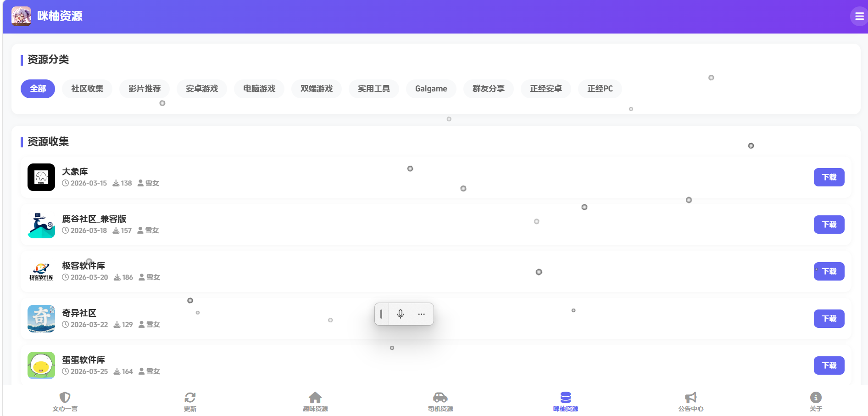Click author 雪女 on 蛋蛋软件库 row
Screen dimensions: 868x416
(153, 371)
